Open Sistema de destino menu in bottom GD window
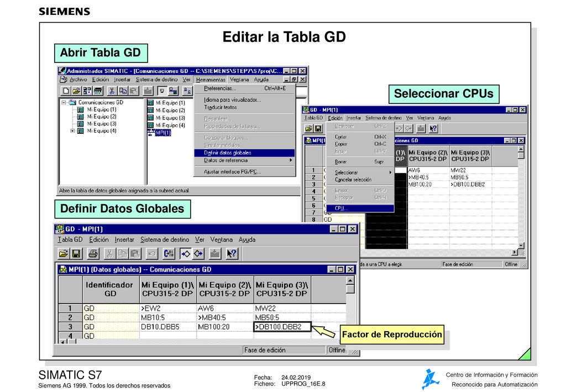 pos(165,239)
